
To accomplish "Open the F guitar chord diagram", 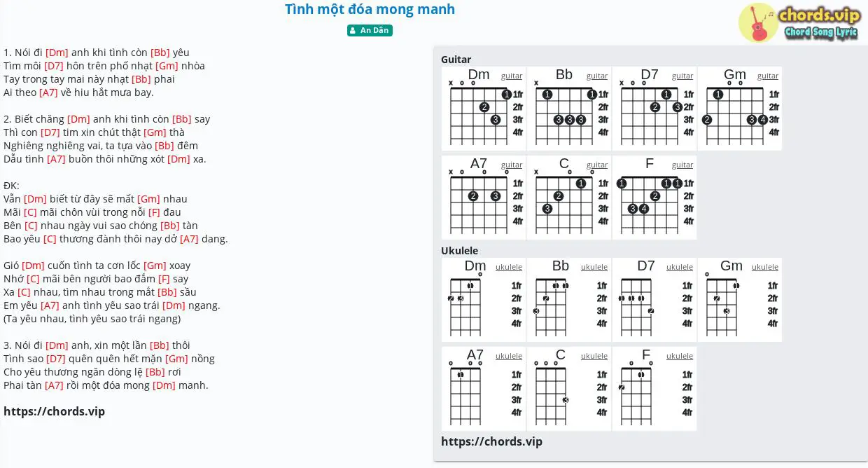I will (654, 198).
